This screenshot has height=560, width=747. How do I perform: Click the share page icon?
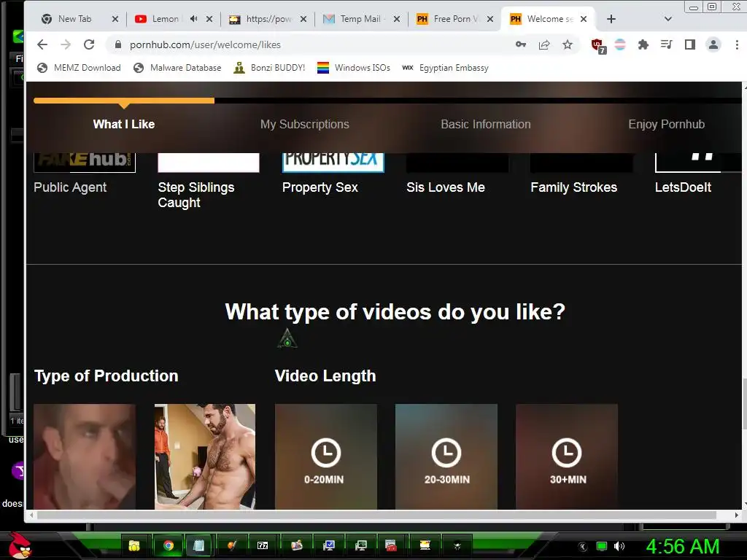tap(544, 44)
